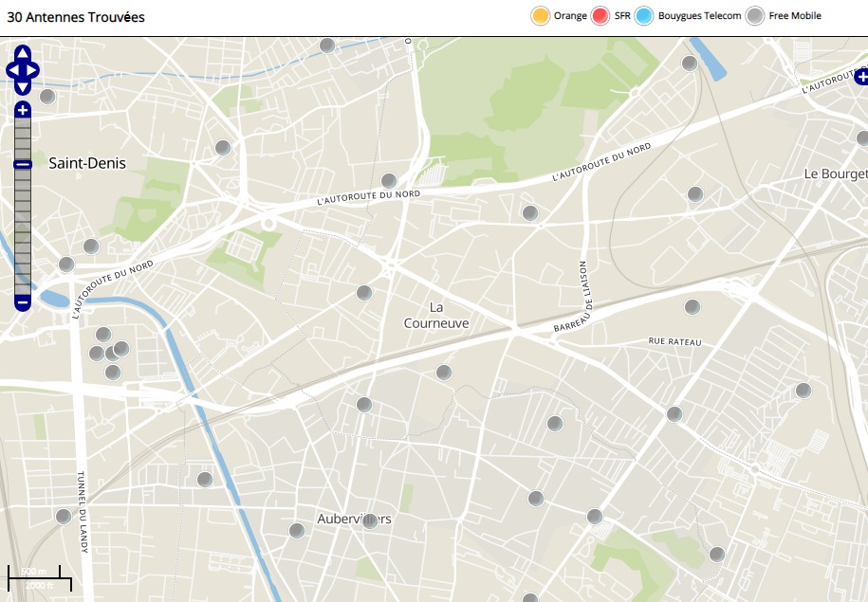This screenshot has width=868, height=602.
Task: Expand the layer switcher plus button
Action: coord(861,74)
